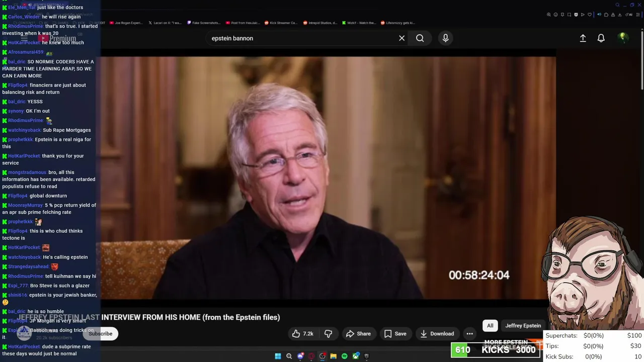
Task: Open the 'Post from HexJaic...' bookmark
Action: 243,23
